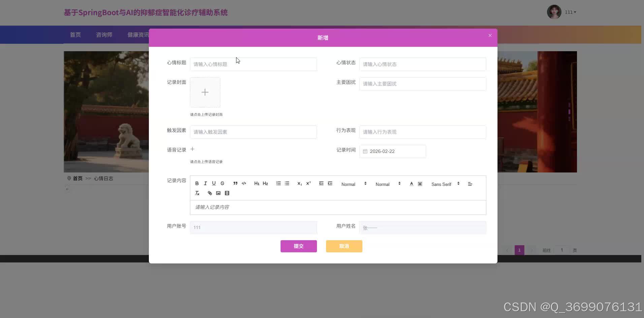Apply subscript formatting

pyautogui.click(x=299, y=184)
